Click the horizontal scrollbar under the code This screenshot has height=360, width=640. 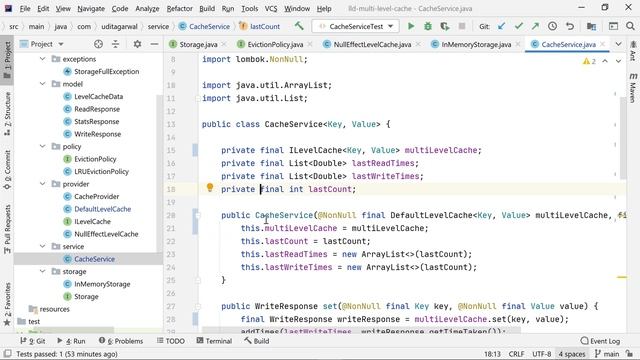361,330
